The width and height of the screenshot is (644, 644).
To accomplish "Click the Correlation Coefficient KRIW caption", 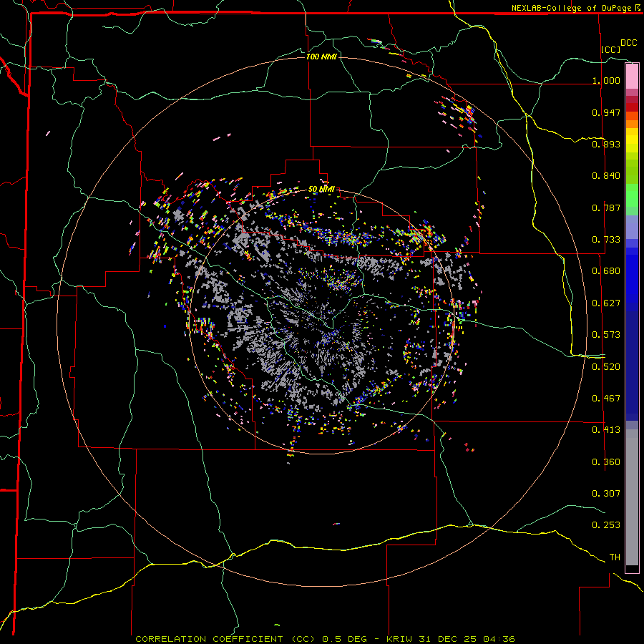I will click(325, 639).
